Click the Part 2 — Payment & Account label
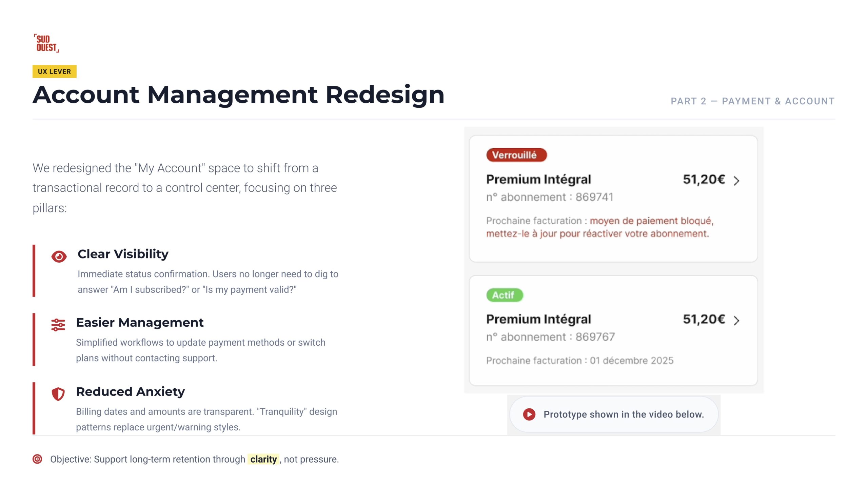 pyautogui.click(x=752, y=101)
